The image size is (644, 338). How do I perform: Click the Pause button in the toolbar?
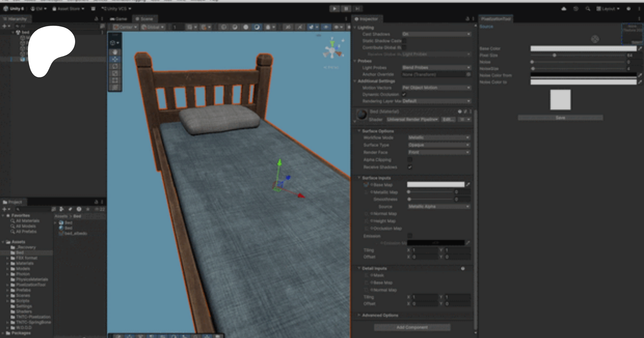(x=346, y=9)
